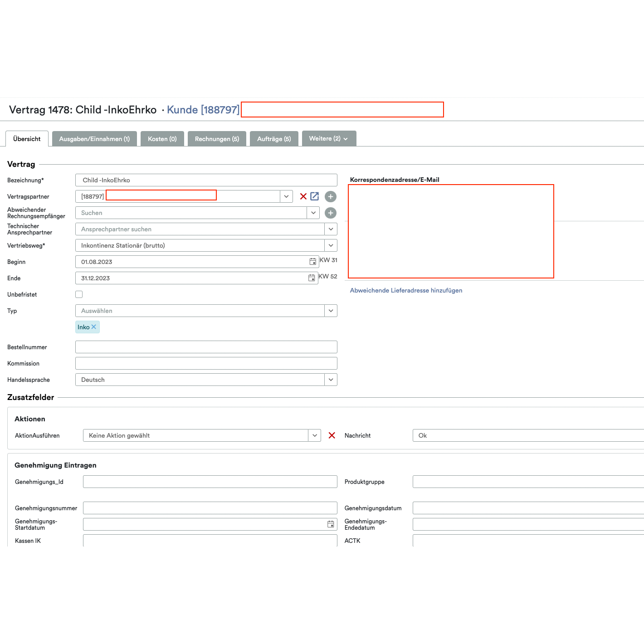Open the Handelssprache dropdown
This screenshot has width=644, height=644.
click(331, 380)
